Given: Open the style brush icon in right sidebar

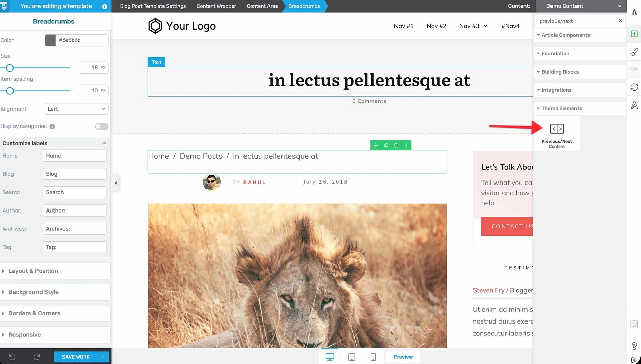Looking at the screenshot, I should coord(634,52).
